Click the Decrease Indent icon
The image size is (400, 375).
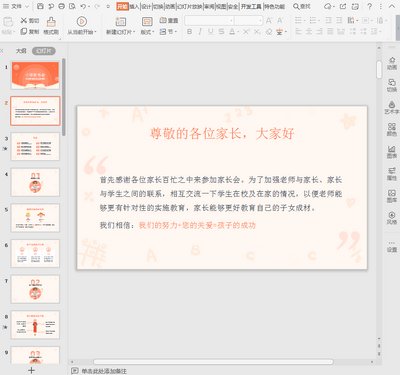[x=329, y=21]
